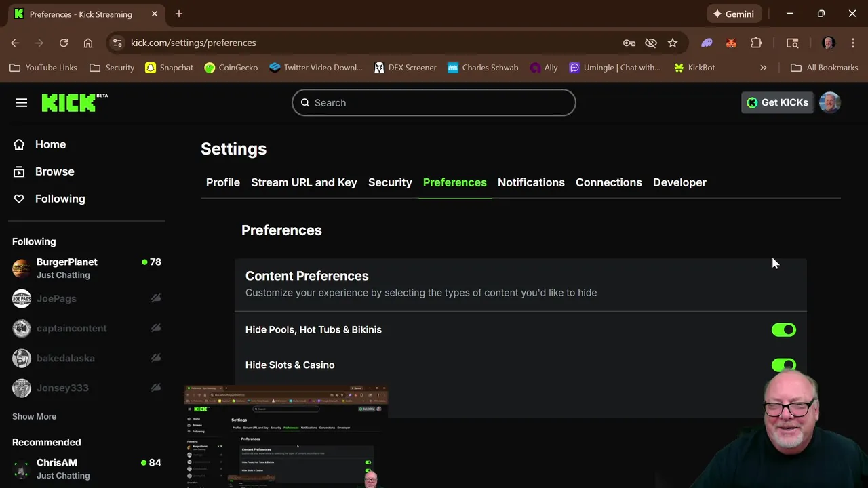Open the Snapchat bookmark
The width and height of the screenshot is (868, 488).
pyautogui.click(x=170, y=68)
